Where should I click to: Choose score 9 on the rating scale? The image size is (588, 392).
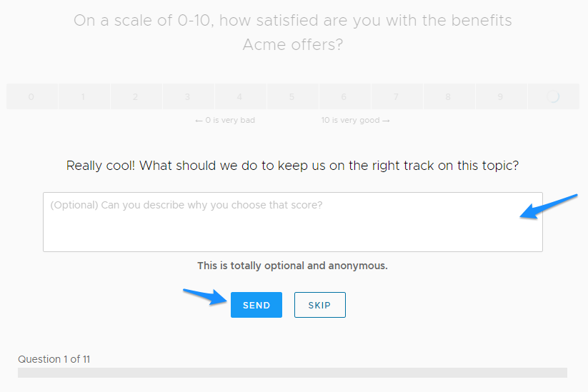pyautogui.click(x=501, y=96)
